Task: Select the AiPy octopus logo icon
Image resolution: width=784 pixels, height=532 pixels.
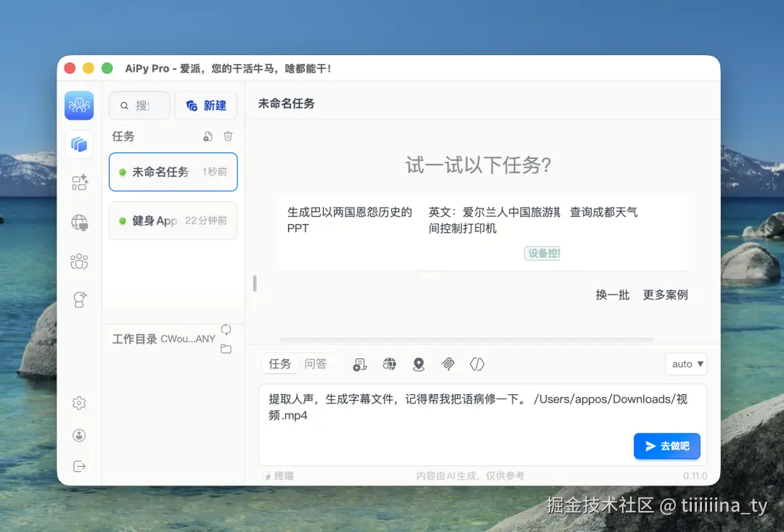Action: click(79, 105)
